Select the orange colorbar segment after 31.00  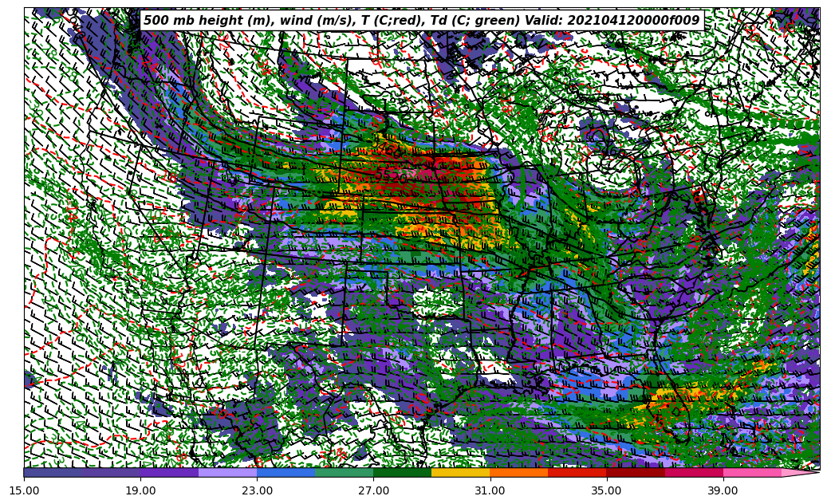pyautogui.click(x=519, y=473)
